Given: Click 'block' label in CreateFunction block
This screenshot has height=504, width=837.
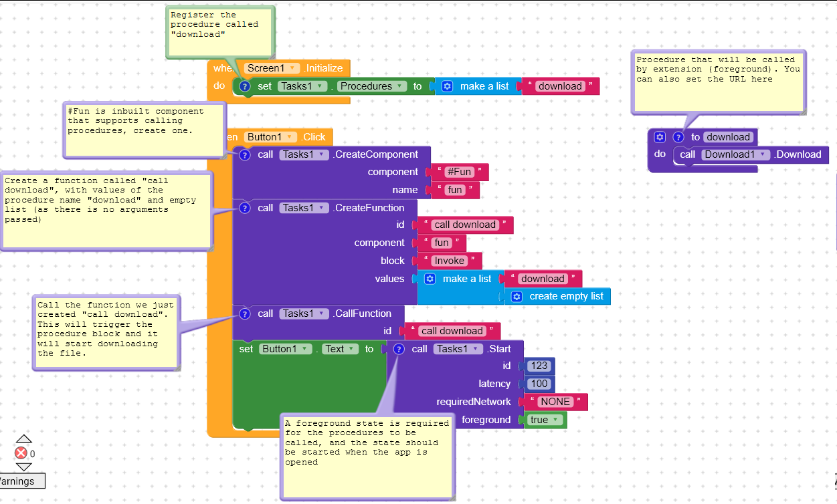Looking at the screenshot, I should click(x=393, y=261).
